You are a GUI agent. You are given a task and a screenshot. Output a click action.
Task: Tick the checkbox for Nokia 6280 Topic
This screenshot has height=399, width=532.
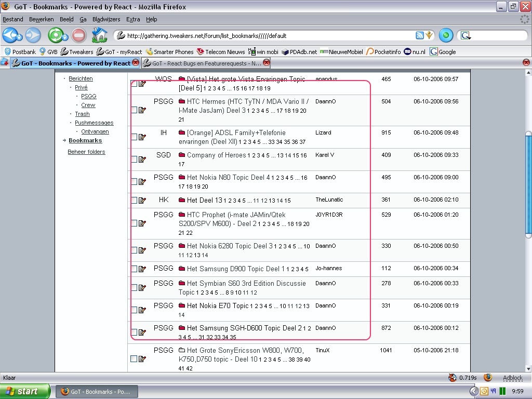point(134,250)
